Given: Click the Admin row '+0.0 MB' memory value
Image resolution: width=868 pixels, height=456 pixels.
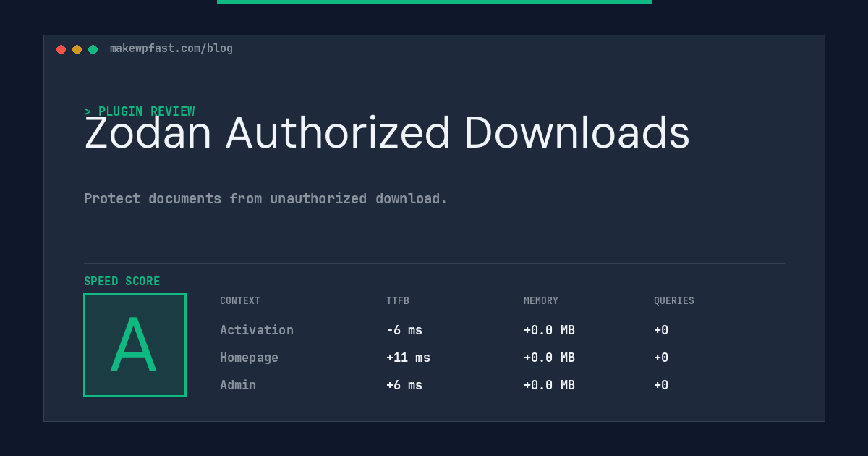Looking at the screenshot, I should (549, 385).
